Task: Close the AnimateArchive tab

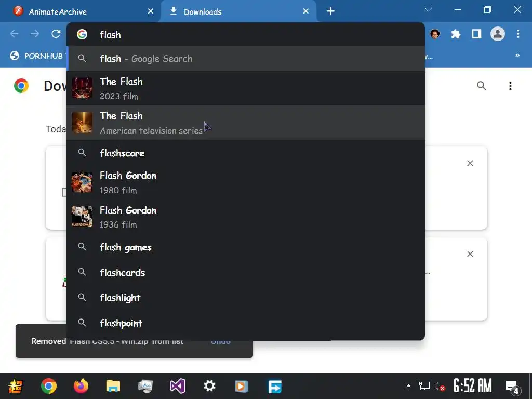Action: (151, 11)
